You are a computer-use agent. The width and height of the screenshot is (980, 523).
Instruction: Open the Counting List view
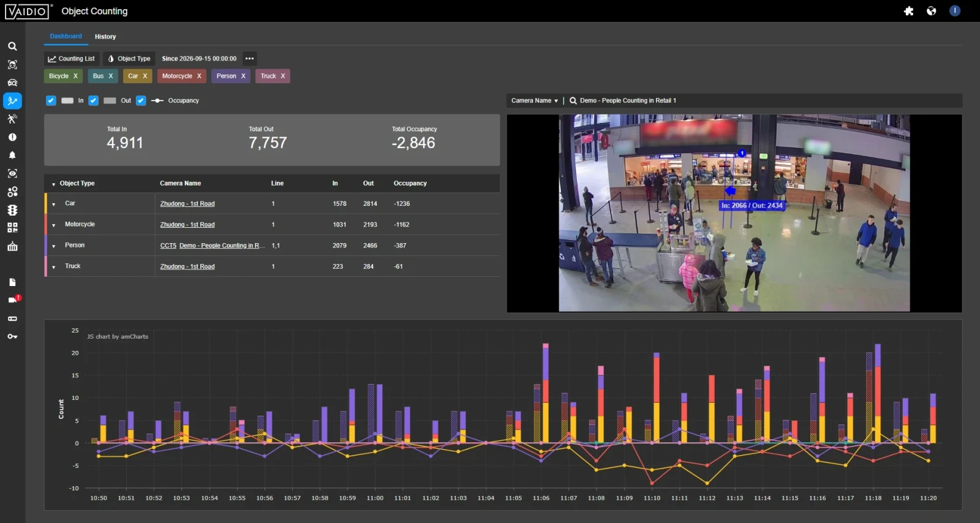pyautogui.click(x=72, y=59)
